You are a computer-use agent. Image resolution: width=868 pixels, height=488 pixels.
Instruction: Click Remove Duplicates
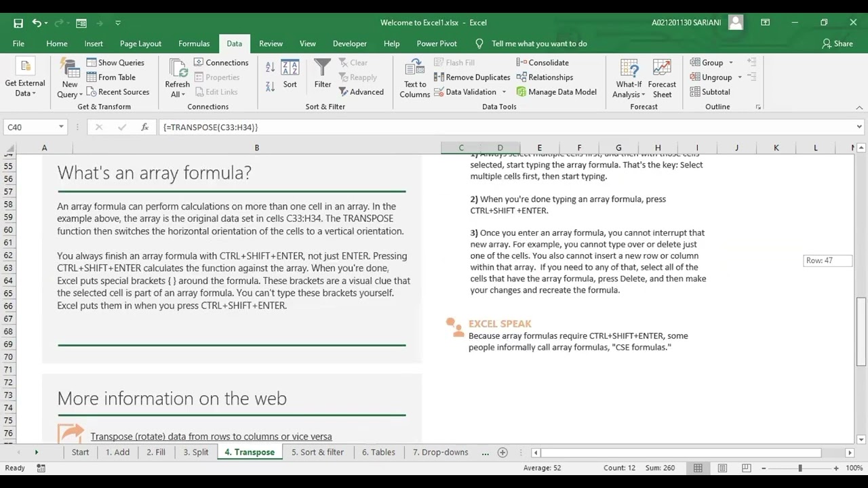(472, 77)
